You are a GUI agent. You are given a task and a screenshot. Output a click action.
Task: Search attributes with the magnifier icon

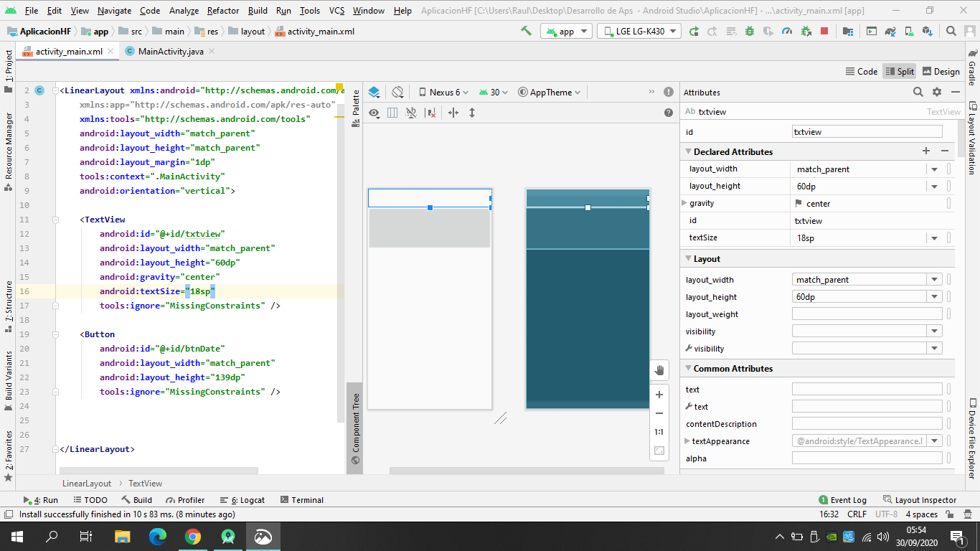tap(918, 92)
